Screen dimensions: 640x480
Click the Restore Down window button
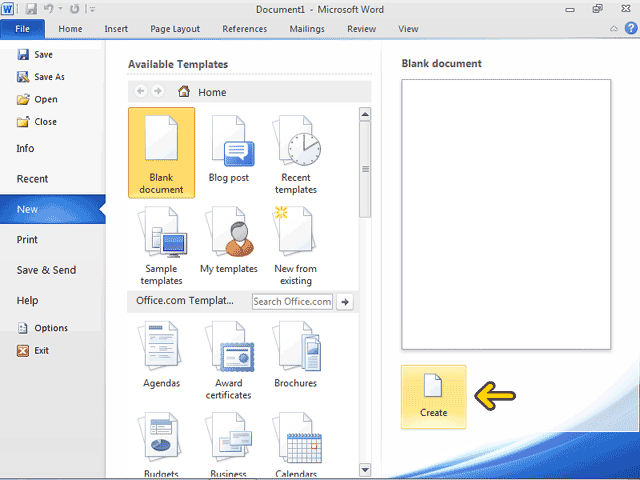pyautogui.click(x=598, y=9)
